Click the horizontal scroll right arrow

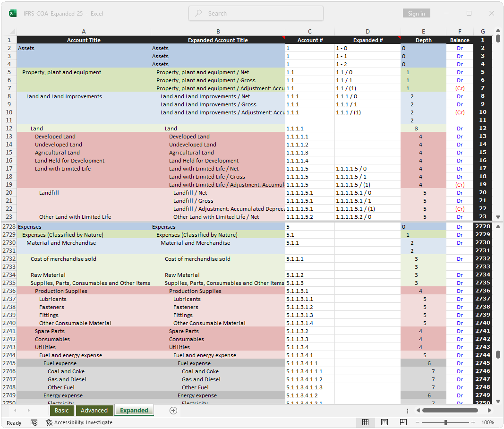point(489,411)
